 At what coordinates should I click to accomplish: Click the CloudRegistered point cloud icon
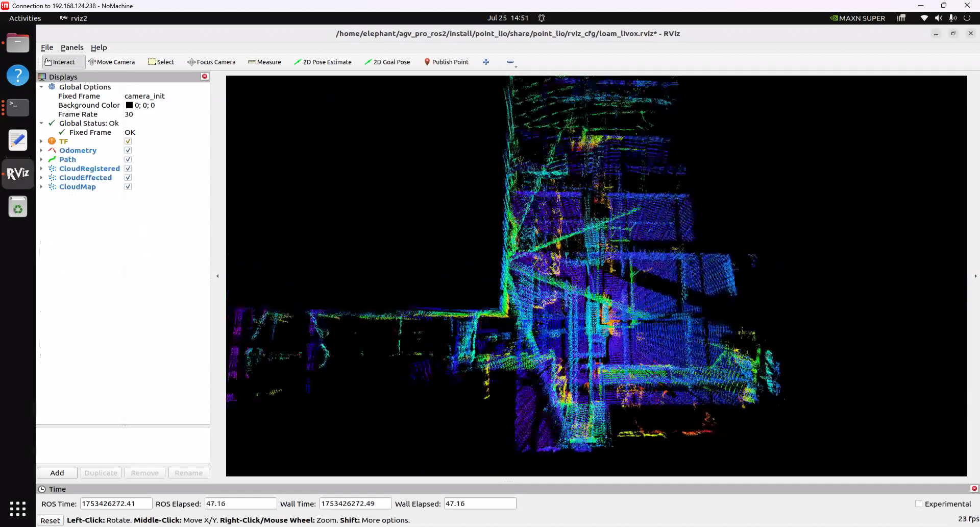(x=52, y=169)
